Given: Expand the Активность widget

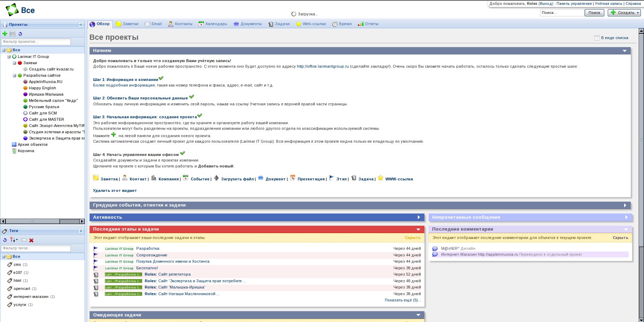Looking at the screenshot, I should [419, 217].
